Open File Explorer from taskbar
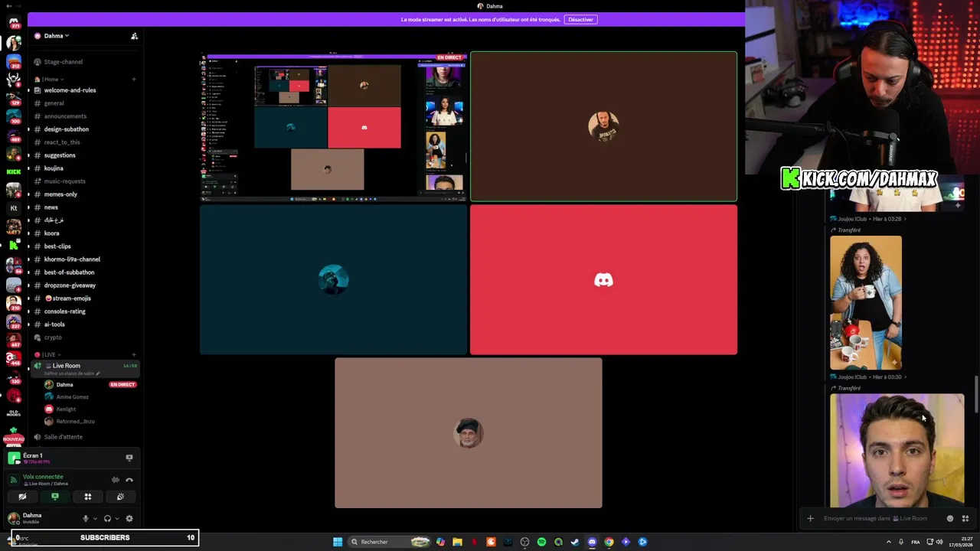The width and height of the screenshot is (980, 551). (457, 542)
